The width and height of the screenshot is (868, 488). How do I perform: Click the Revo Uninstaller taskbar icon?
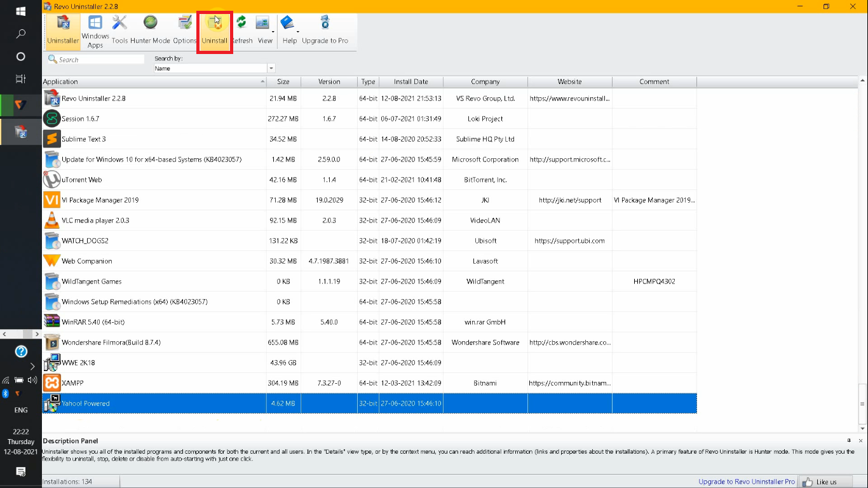tap(20, 132)
